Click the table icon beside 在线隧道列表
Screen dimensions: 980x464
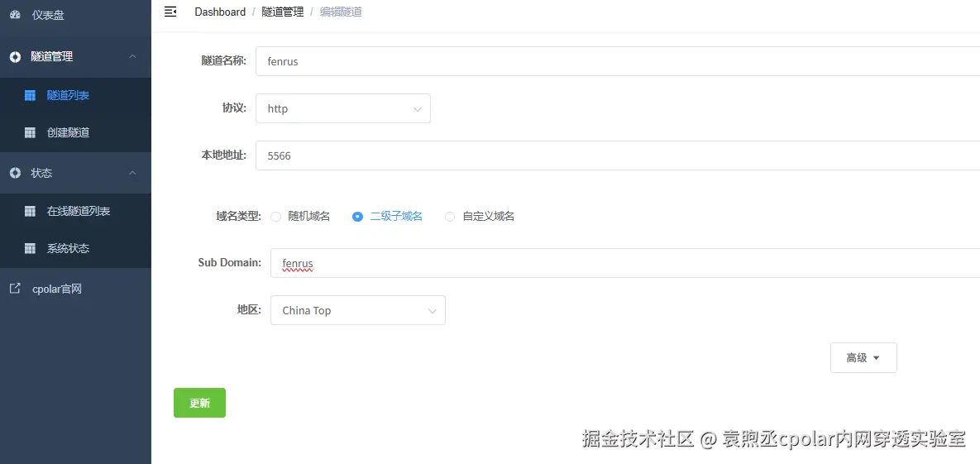30,212
